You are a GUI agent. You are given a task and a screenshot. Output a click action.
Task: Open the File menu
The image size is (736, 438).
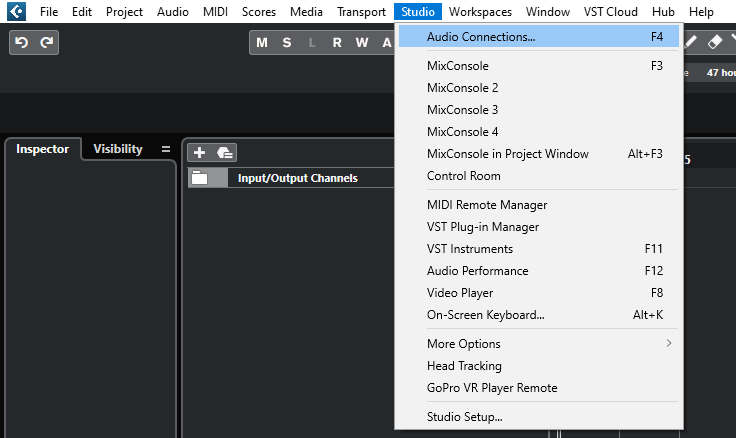click(49, 12)
